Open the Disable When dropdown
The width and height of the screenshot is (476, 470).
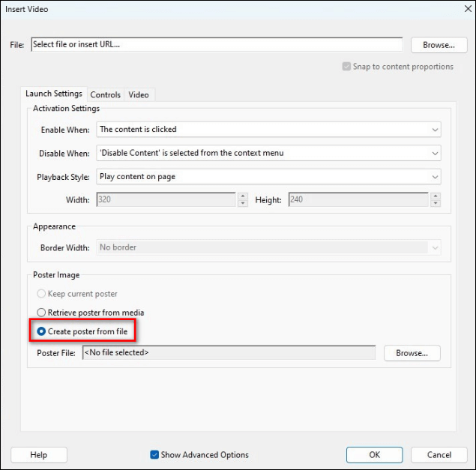tap(268, 154)
